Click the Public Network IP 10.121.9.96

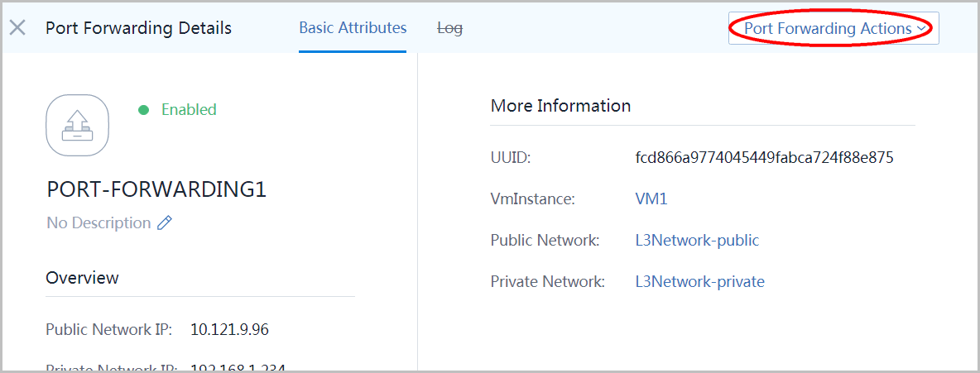click(229, 330)
